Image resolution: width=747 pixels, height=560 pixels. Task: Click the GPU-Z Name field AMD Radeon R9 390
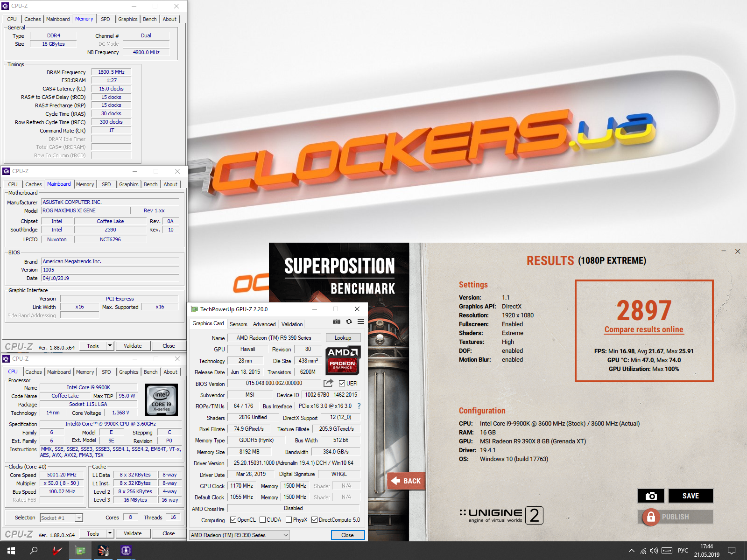point(274,338)
